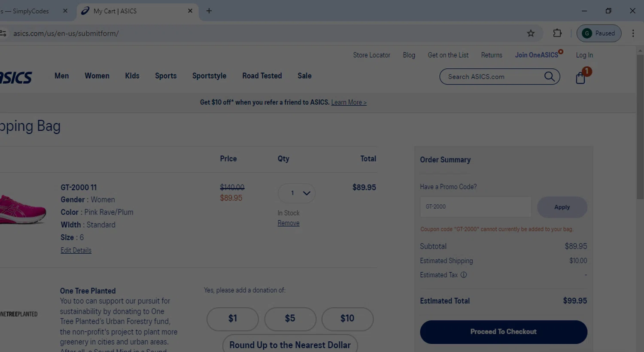The width and height of the screenshot is (644, 352).
Task: Open the browser extensions puzzle icon
Action: point(557,33)
